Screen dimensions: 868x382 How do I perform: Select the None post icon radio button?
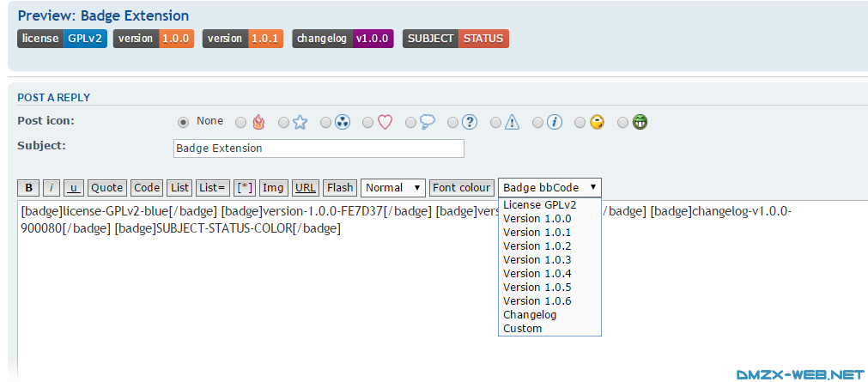pyautogui.click(x=183, y=122)
